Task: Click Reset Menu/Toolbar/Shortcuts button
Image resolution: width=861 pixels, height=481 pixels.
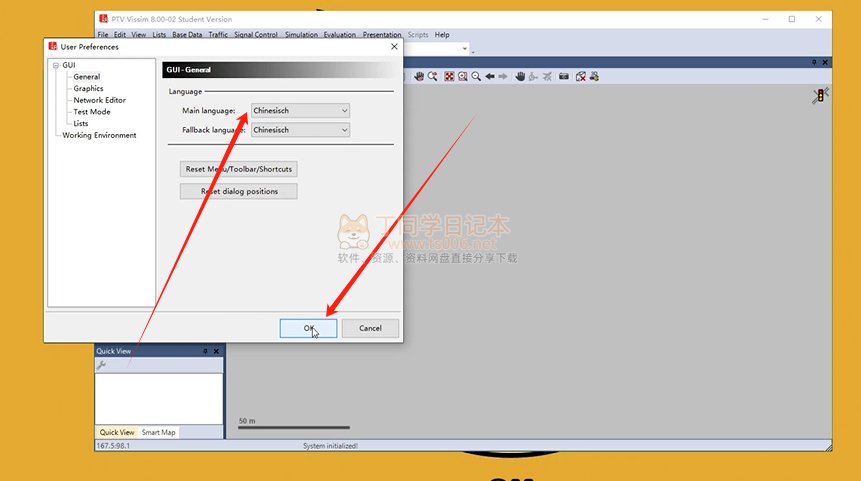Action: (x=239, y=169)
